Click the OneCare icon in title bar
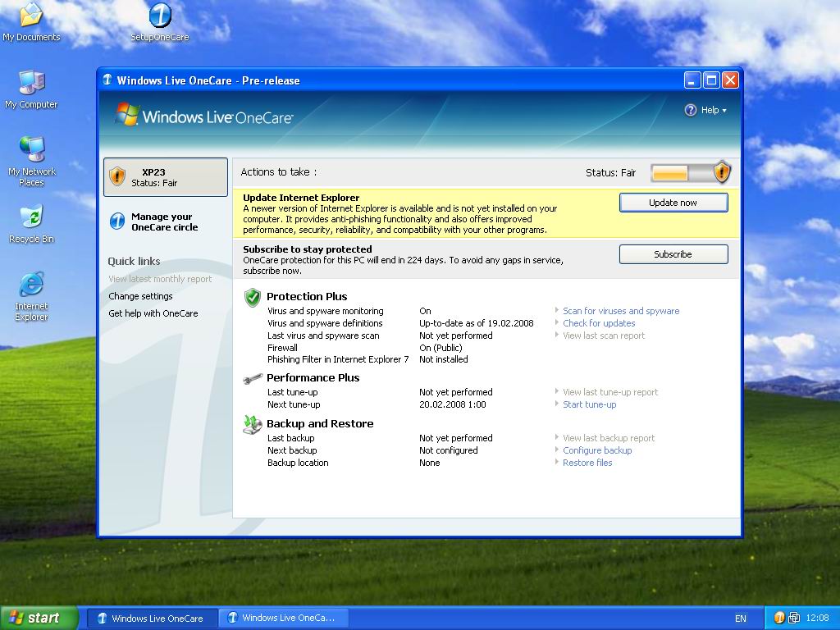840x630 pixels. point(107,80)
